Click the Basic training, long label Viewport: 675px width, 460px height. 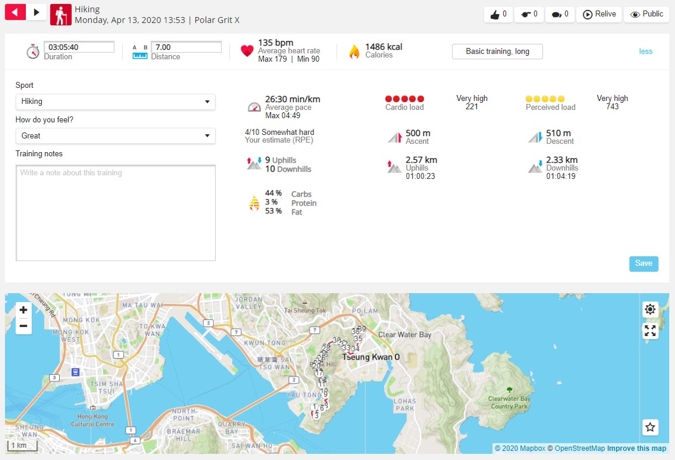click(x=497, y=51)
